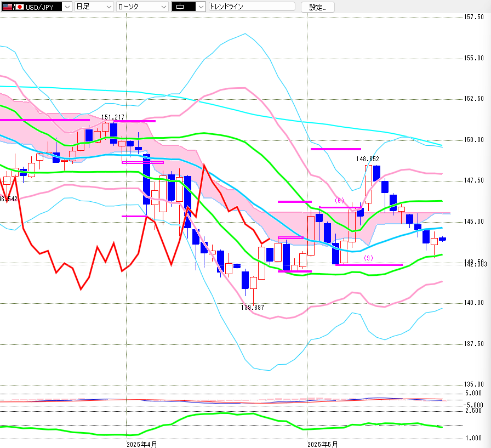Click the 152.50 price axis label
The height and width of the screenshot is (448, 491).
coord(474,99)
